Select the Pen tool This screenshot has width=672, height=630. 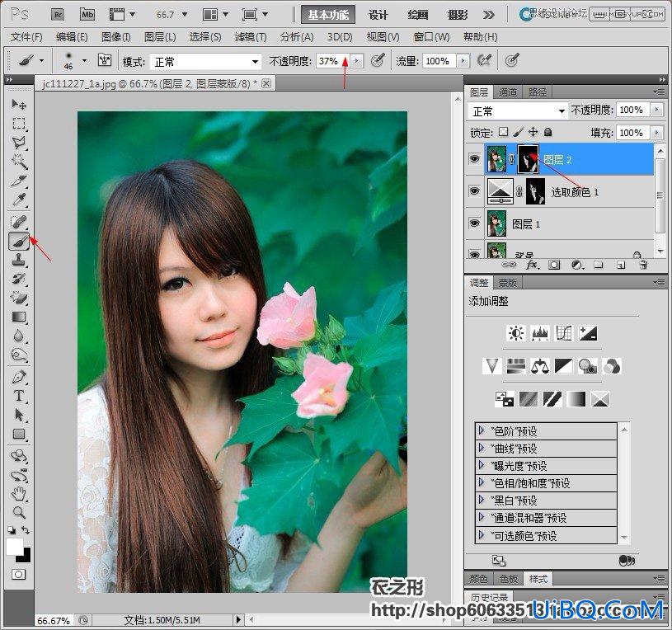coord(18,377)
